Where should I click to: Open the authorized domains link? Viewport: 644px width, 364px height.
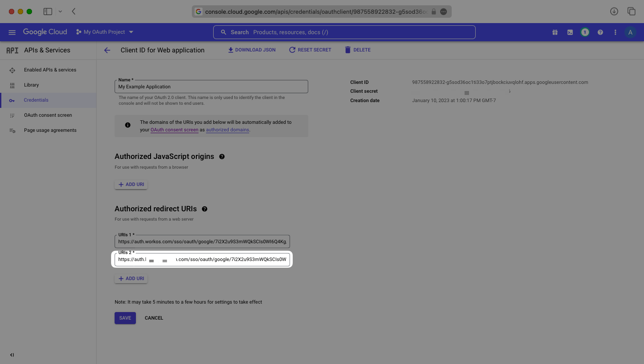coord(227,130)
